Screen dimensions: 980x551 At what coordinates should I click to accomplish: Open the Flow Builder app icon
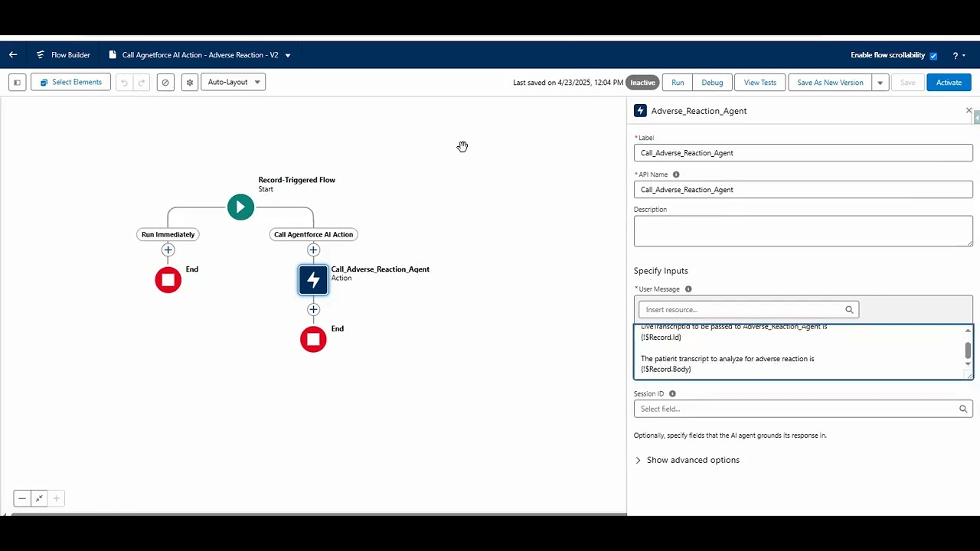(x=41, y=55)
